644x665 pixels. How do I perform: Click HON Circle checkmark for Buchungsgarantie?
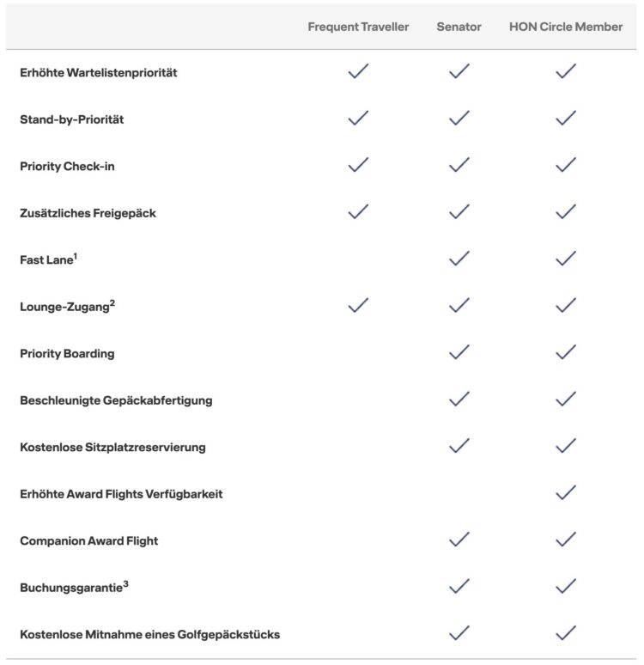point(566,586)
